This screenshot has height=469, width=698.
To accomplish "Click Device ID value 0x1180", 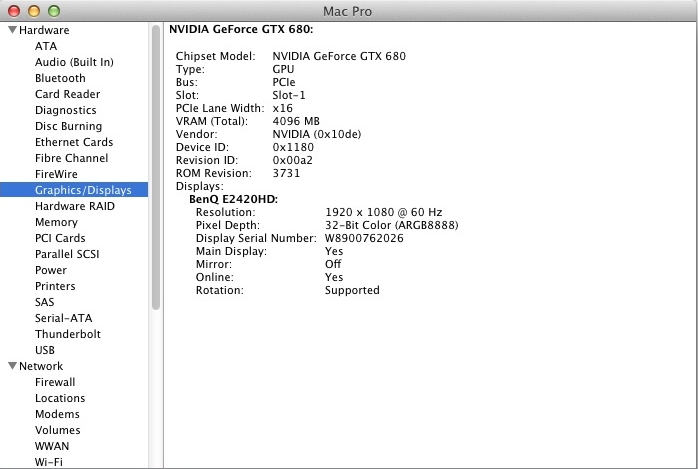I will coord(293,147).
